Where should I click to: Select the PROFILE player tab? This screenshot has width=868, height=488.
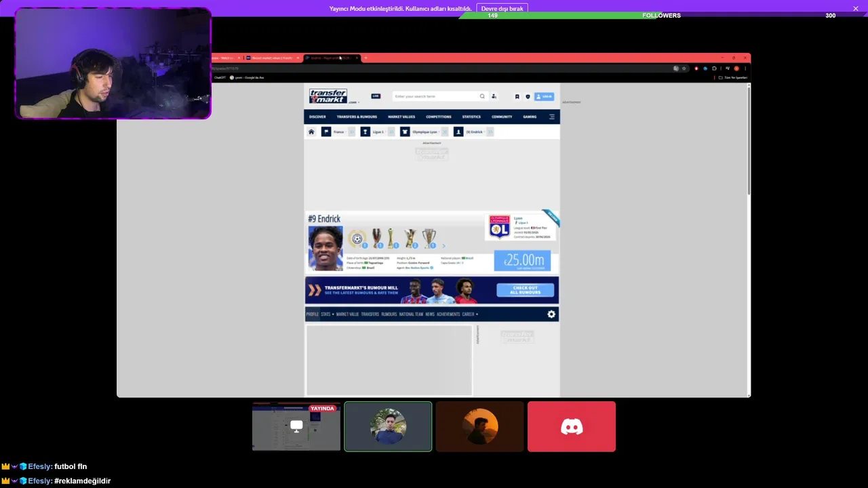[312, 314]
